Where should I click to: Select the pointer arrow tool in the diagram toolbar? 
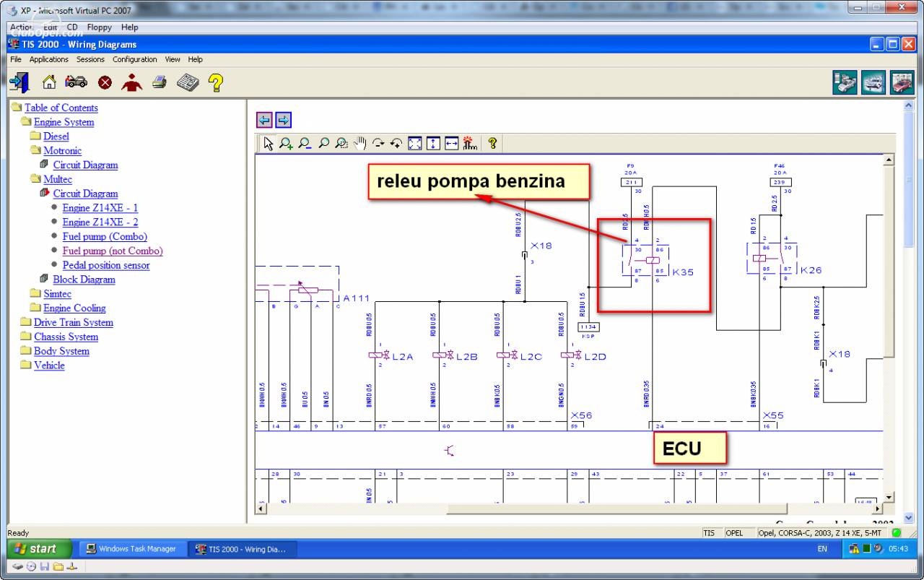(269, 144)
